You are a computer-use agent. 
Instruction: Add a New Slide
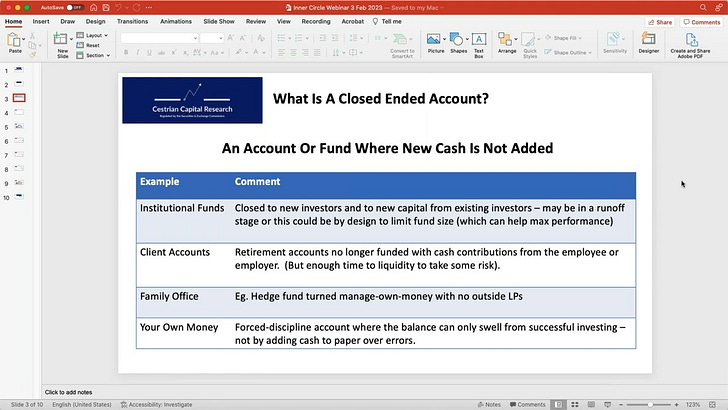coord(61,45)
